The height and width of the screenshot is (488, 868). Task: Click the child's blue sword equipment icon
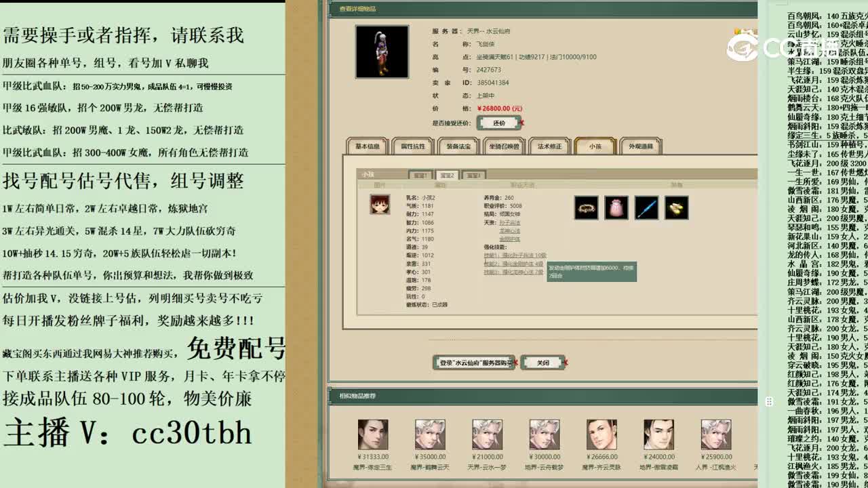(x=646, y=207)
